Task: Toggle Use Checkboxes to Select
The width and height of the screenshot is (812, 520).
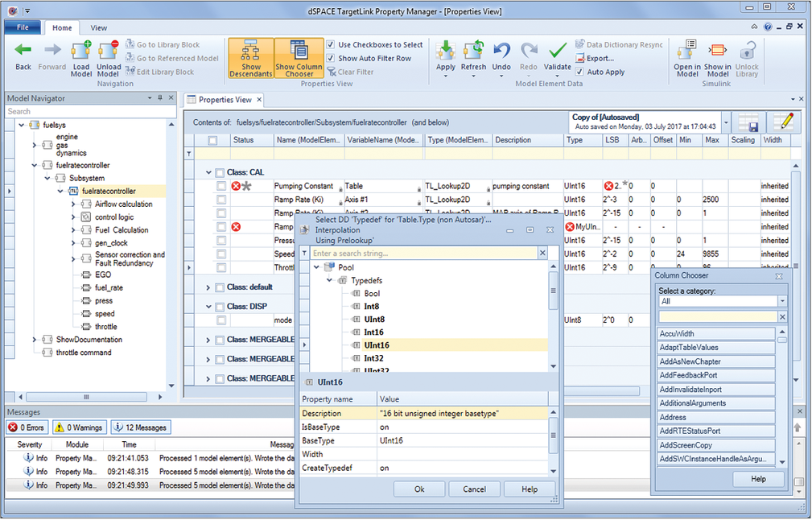Action: coord(331,45)
